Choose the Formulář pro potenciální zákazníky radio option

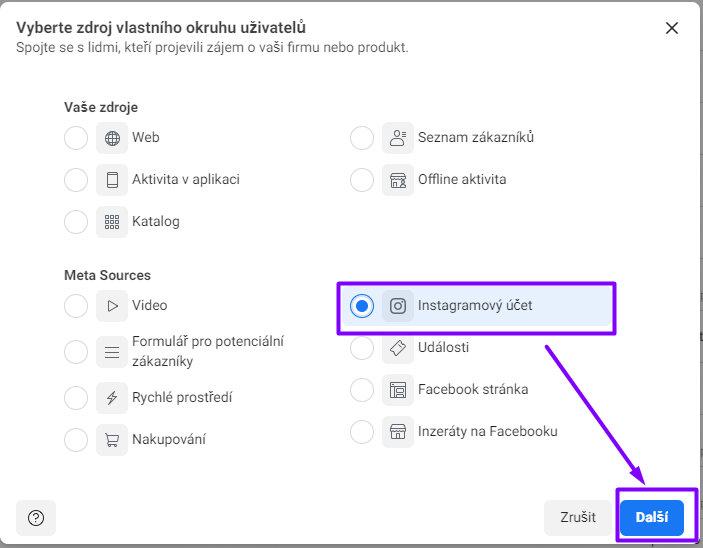76,352
